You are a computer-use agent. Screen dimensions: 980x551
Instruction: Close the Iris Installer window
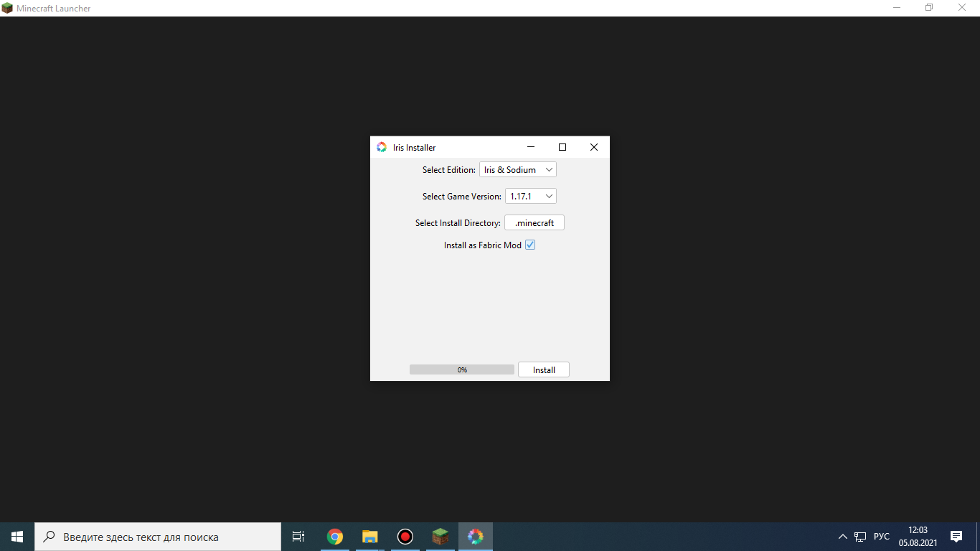(594, 147)
